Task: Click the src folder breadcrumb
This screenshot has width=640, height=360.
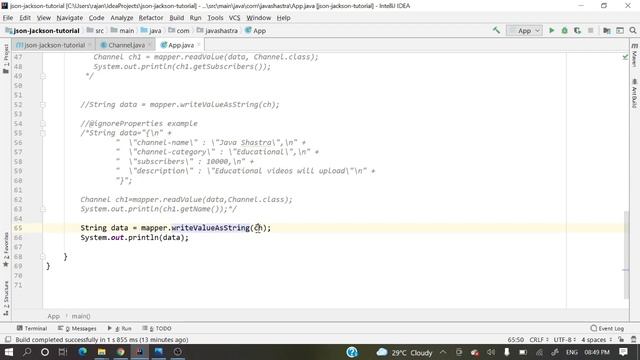Action: 95,31
